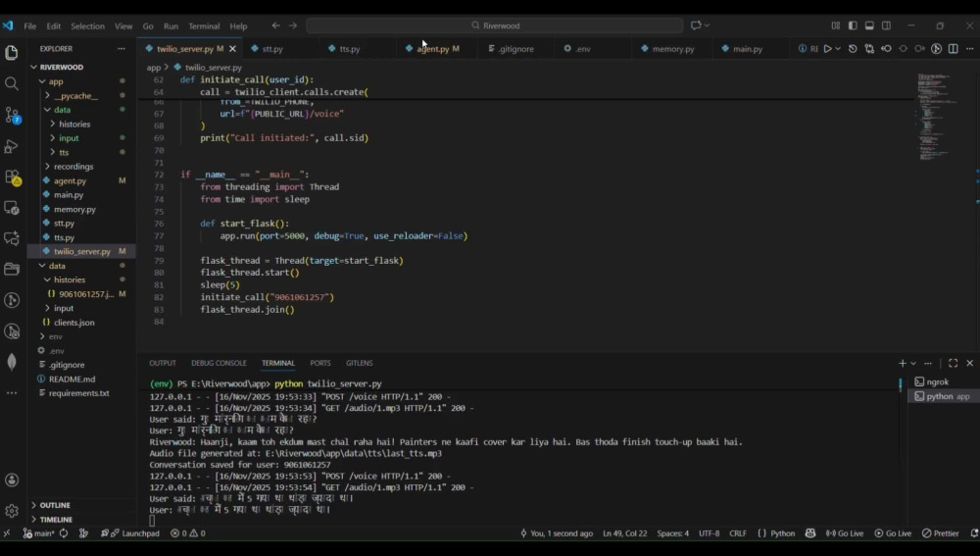The width and height of the screenshot is (980, 556).
Task: Open the Remote Explorer view
Action: tap(11, 207)
